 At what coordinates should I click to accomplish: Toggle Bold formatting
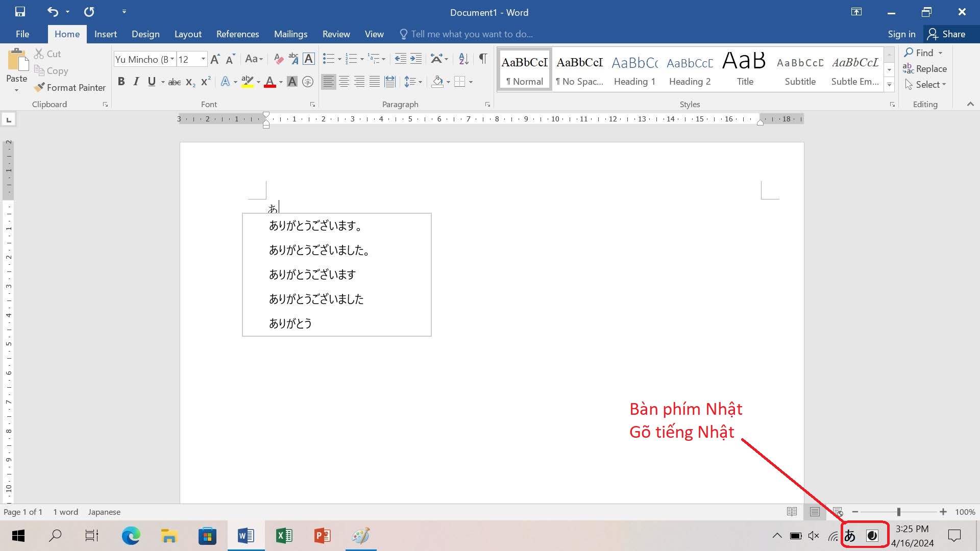click(x=121, y=82)
